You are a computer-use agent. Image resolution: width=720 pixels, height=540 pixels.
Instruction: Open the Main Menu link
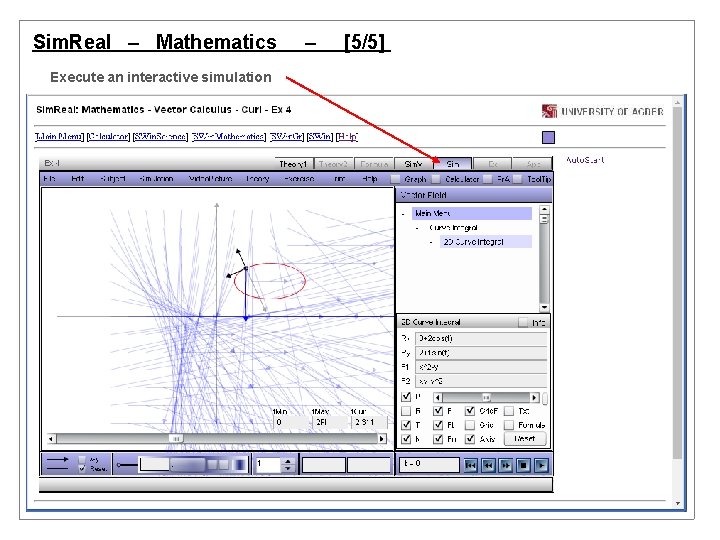coord(59,137)
